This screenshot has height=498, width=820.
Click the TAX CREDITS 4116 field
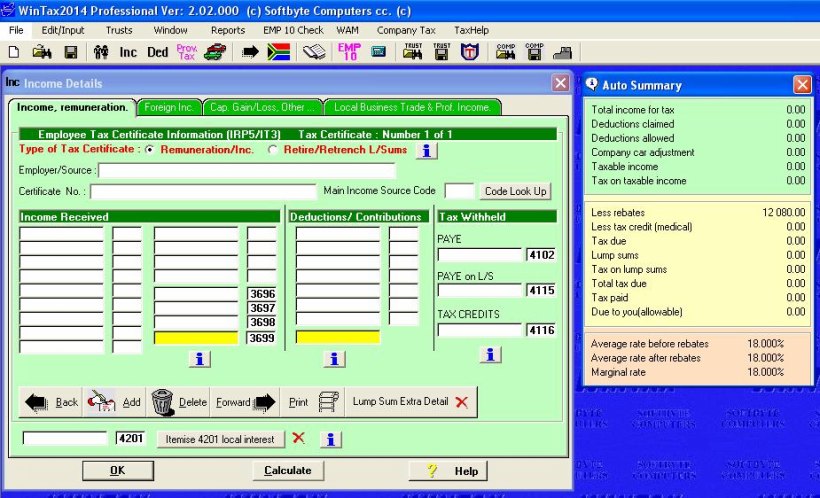tap(480, 330)
